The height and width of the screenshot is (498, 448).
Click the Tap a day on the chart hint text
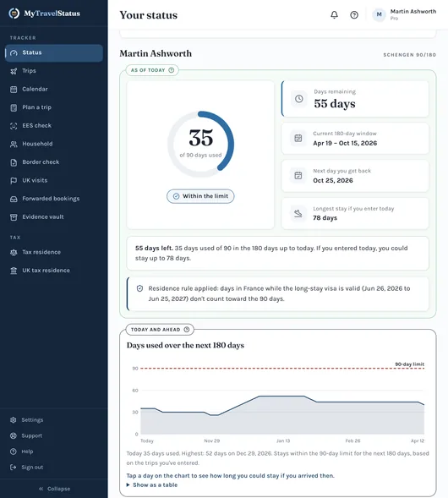coord(230,475)
